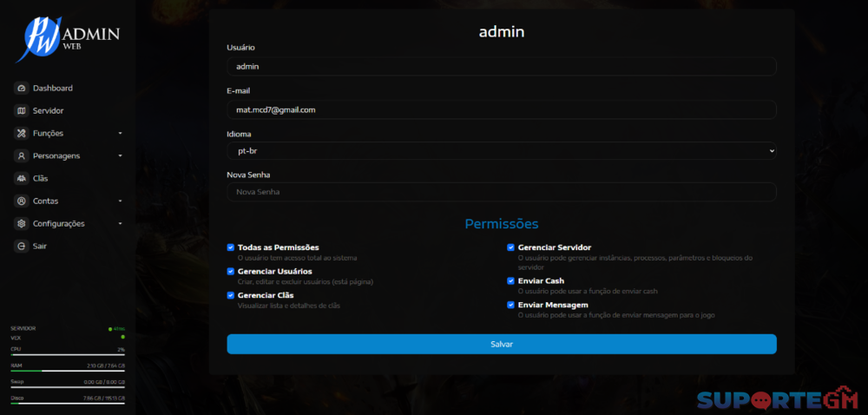
Task: Expand the Funções submenu arrow
Action: point(121,134)
